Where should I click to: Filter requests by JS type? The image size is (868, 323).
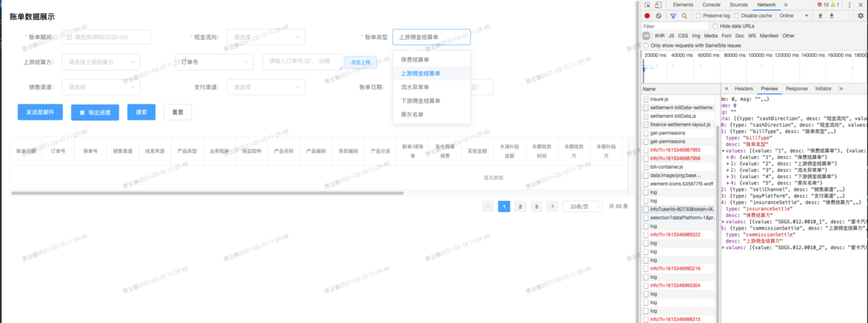tap(671, 36)
